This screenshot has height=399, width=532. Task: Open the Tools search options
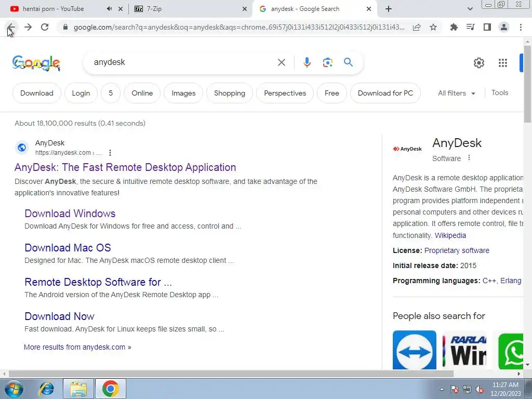point(500,92)
